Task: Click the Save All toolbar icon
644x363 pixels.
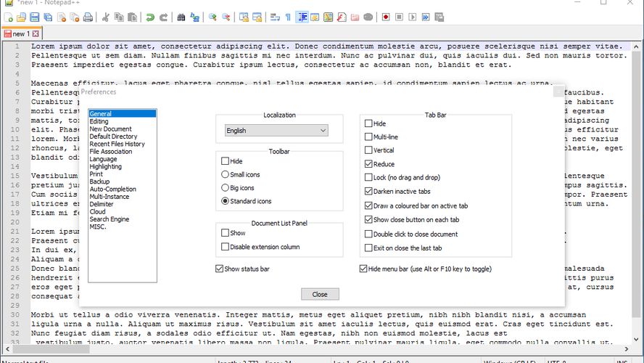Action: (48, 17)
